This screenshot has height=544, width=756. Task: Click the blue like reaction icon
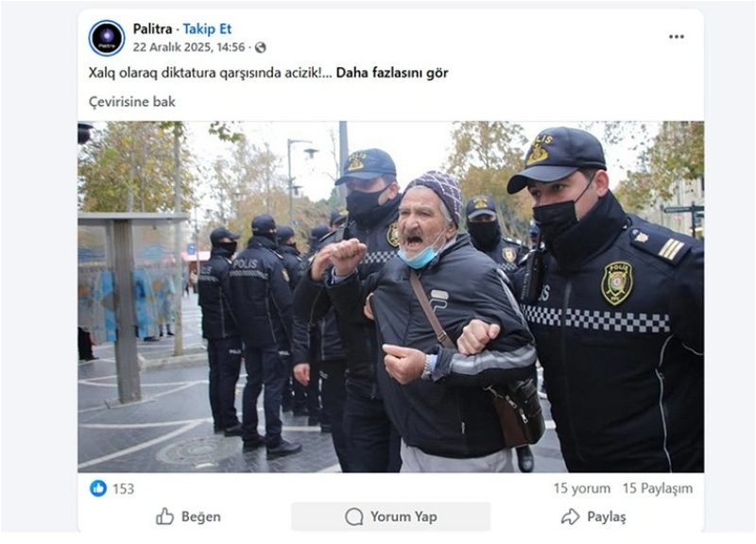[x=98, y=488]
